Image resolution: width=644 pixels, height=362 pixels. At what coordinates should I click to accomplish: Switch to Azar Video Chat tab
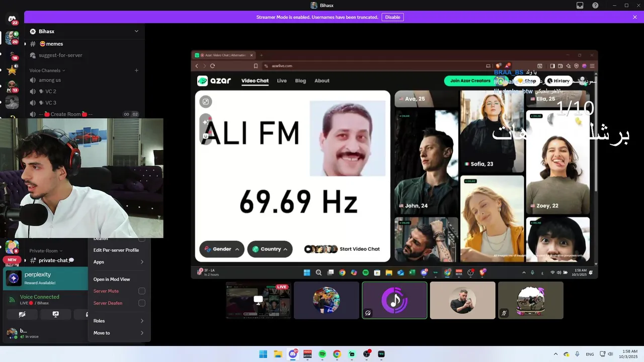[x=255, y=80]
